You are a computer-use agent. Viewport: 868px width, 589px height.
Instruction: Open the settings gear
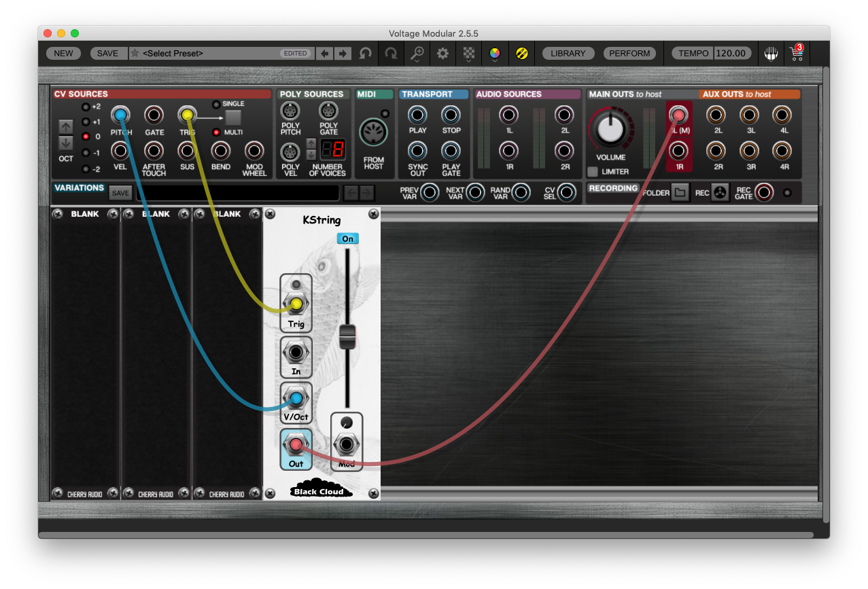[x=443, y=53]
